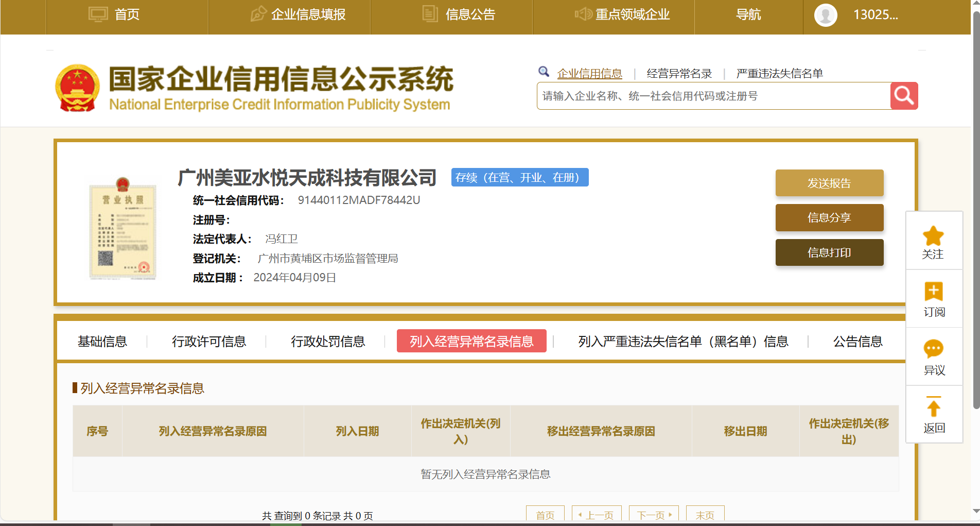Click the user avatar icon in header
Screen dimensions: 980x526
coord(826,15)
